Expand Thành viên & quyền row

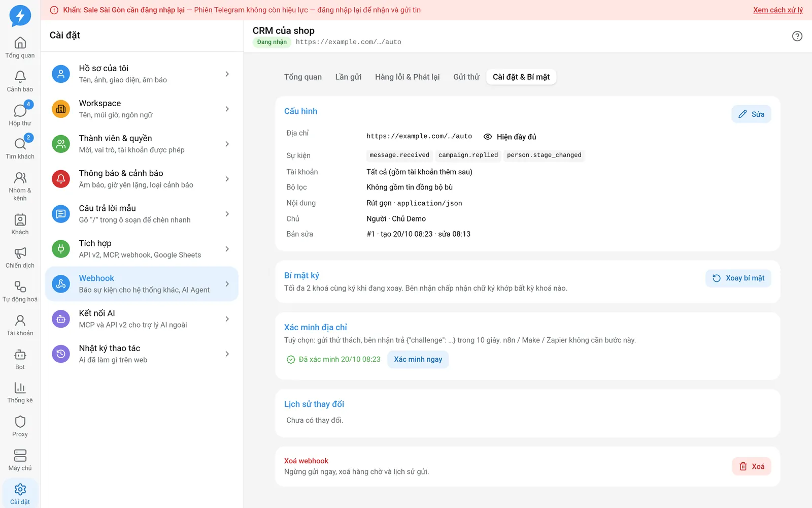click(142, 144)
